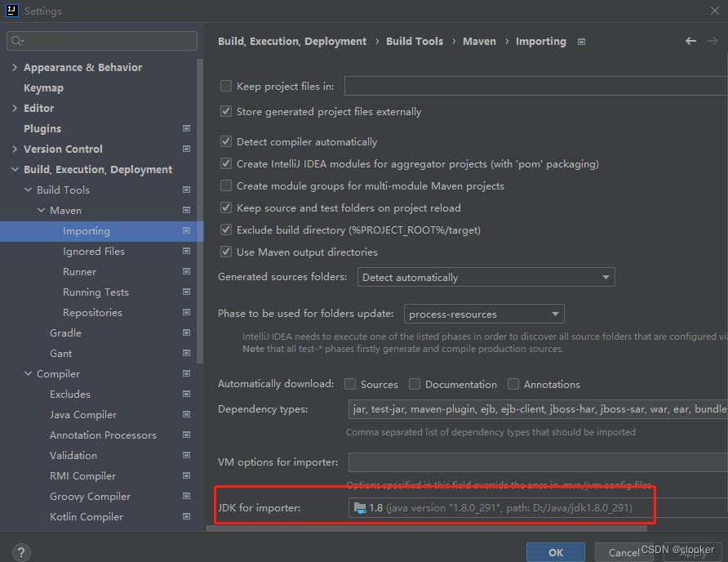This screenshot has width=728, height=562.
Task: Enable automatic download of Documentation
Action: tap(415, 384)
